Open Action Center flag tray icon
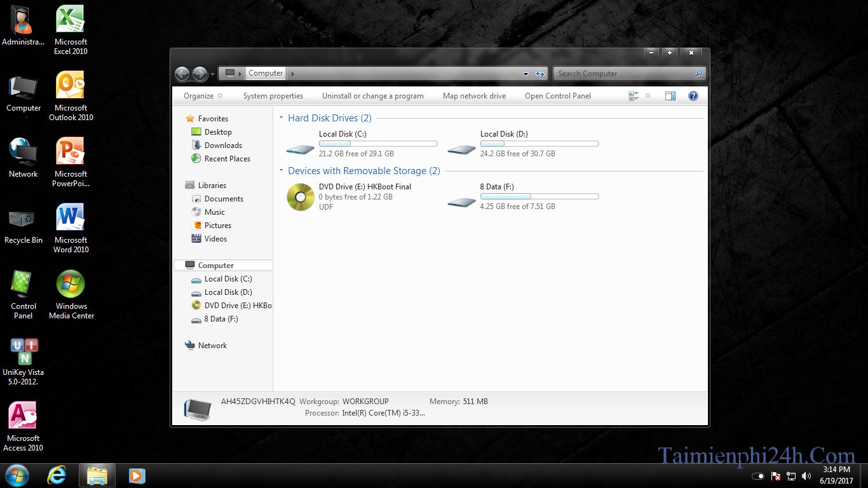The image size is (868, 488). 776,476
